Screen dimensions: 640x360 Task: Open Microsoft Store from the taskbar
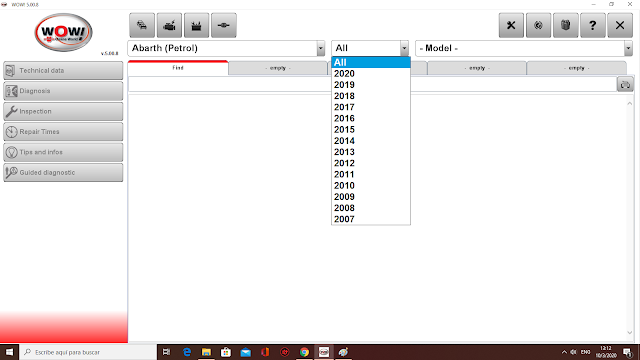(x=226, y=352)
